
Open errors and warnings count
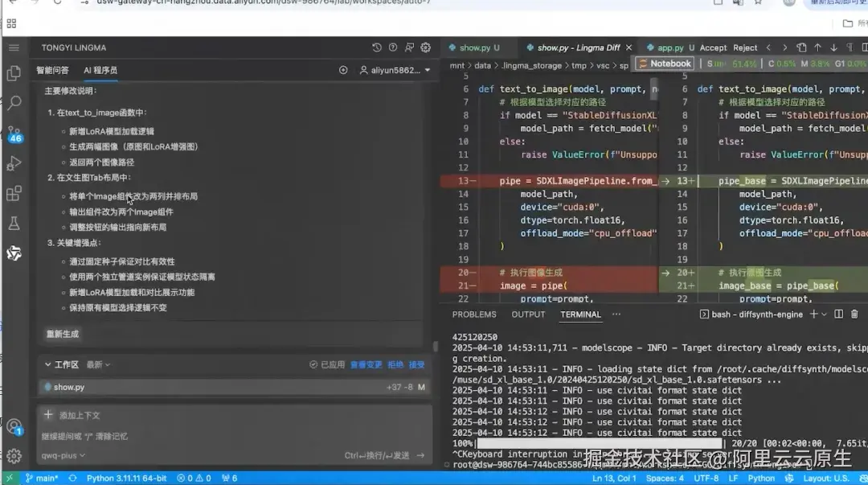click(194, 479)
